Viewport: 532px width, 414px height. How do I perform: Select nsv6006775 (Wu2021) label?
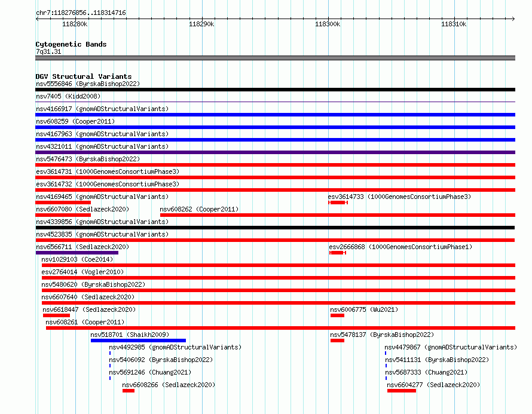(x=364, y=309)
